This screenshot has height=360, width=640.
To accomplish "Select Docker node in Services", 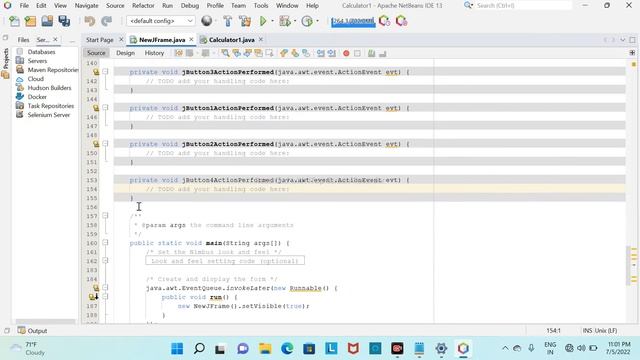I will 37,97.
